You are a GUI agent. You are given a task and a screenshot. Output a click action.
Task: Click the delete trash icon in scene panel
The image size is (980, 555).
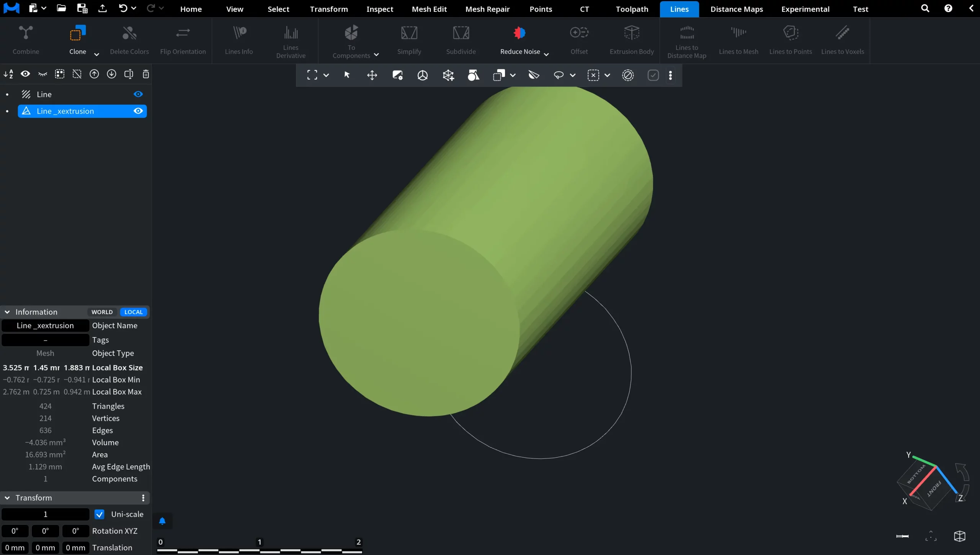point(146,74)
